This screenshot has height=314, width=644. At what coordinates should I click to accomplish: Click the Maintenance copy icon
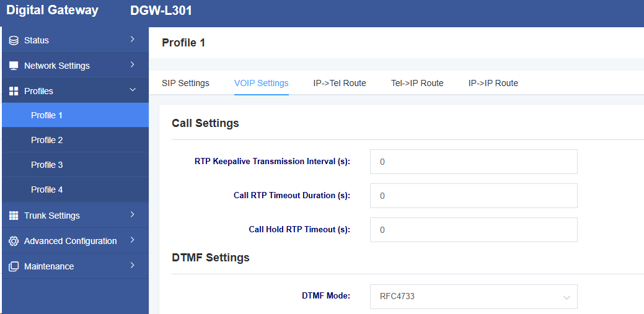(14, 266)
